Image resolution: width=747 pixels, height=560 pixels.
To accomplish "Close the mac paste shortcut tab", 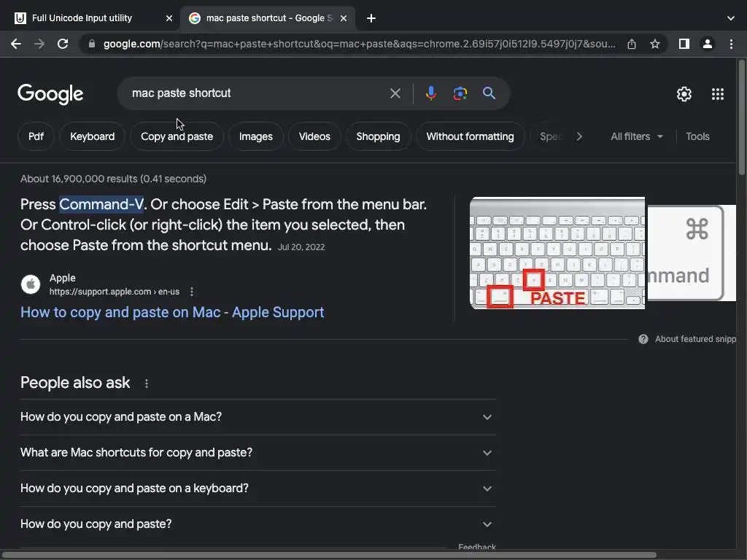I will pos(344,18).
